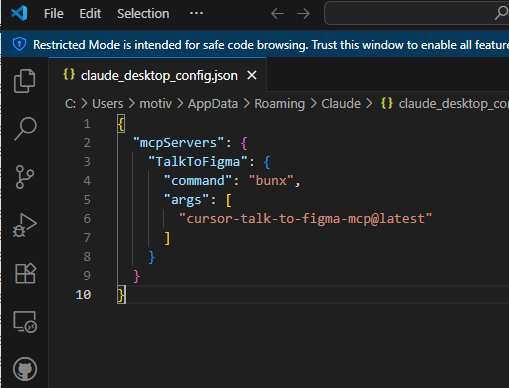Click the motiv breadcrumb segment
This screenshot has width=509, height=388.
(155, 104)
